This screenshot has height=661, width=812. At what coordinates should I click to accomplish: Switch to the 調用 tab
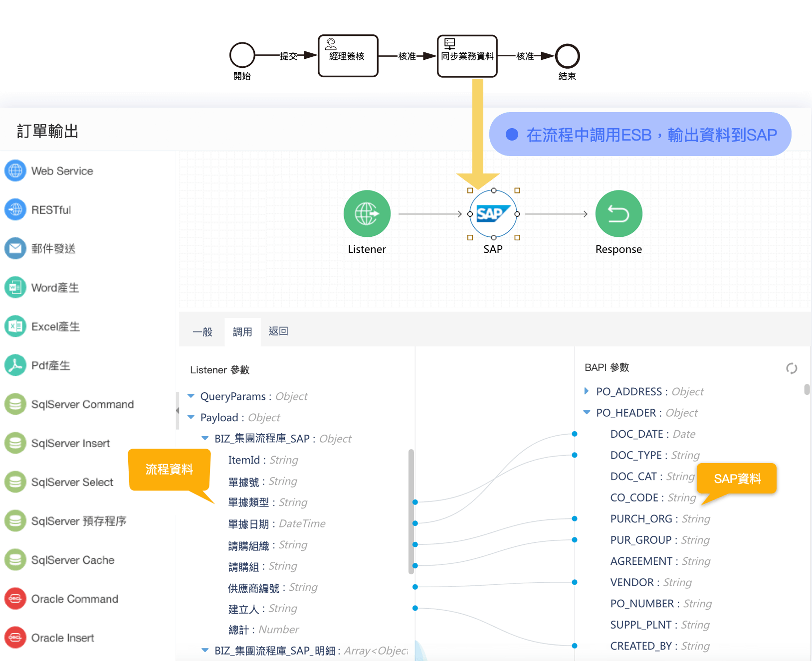tap(242, 332)
